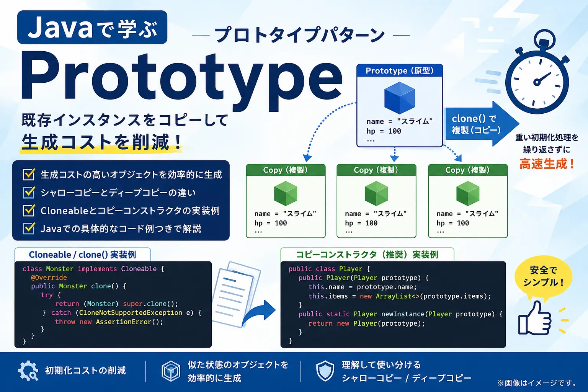588x392 pixels.
Task: Click '効率的に生成' footer text
Action: point(214,378)
